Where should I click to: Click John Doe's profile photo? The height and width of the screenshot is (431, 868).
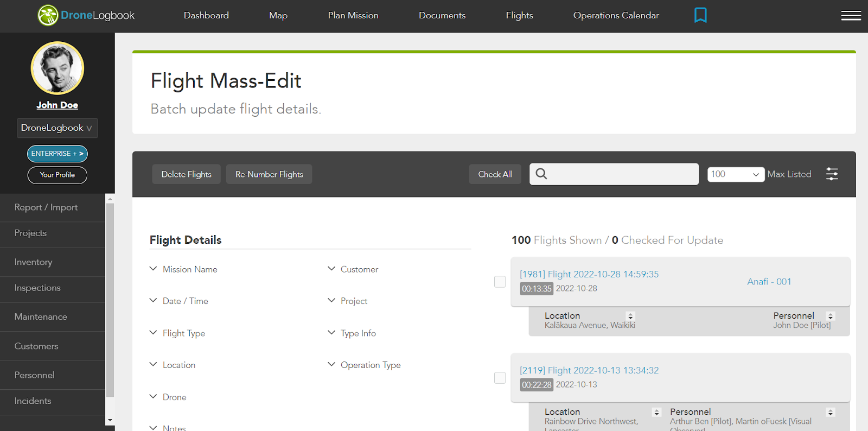point(58,68)
